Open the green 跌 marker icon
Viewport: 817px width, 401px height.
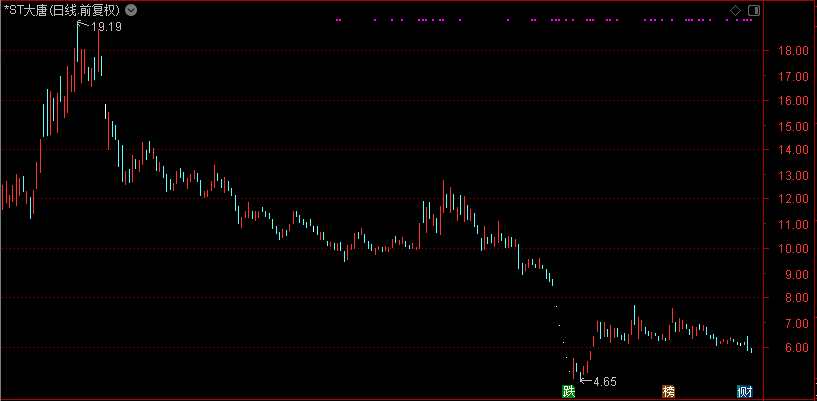[569, 391]
